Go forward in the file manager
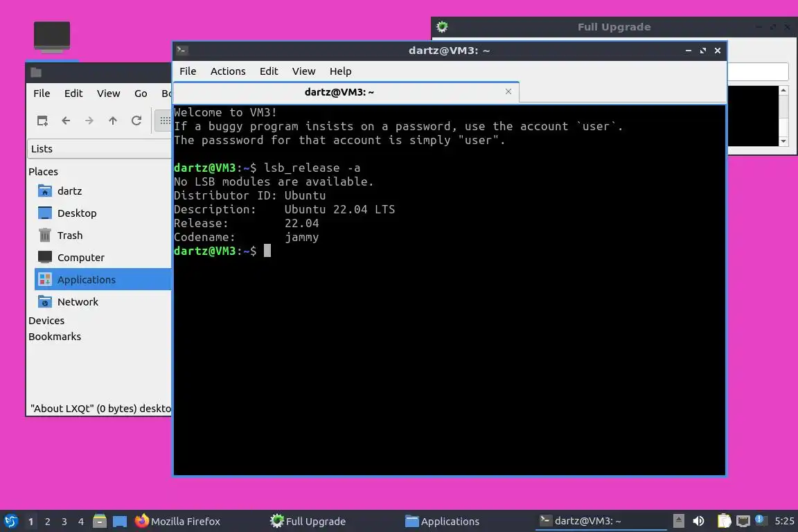The width and height of the screenshot is (798, 532). pos(89,121)
